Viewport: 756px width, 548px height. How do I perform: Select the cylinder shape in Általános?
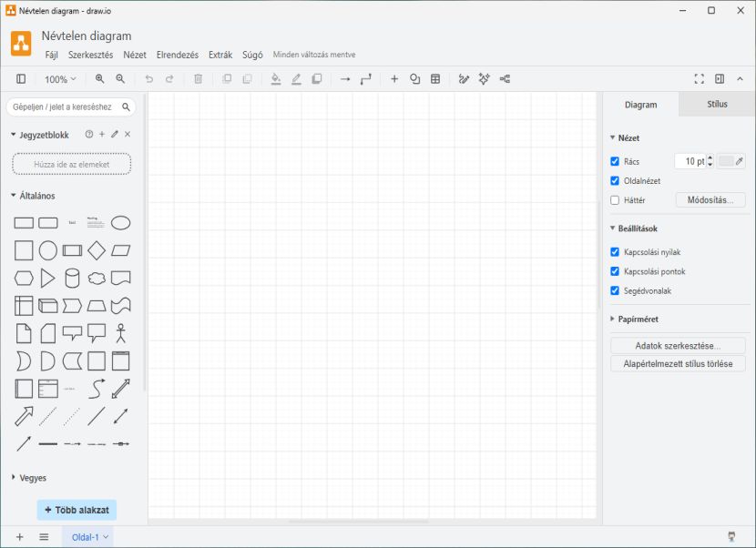(x=72, y=279)
